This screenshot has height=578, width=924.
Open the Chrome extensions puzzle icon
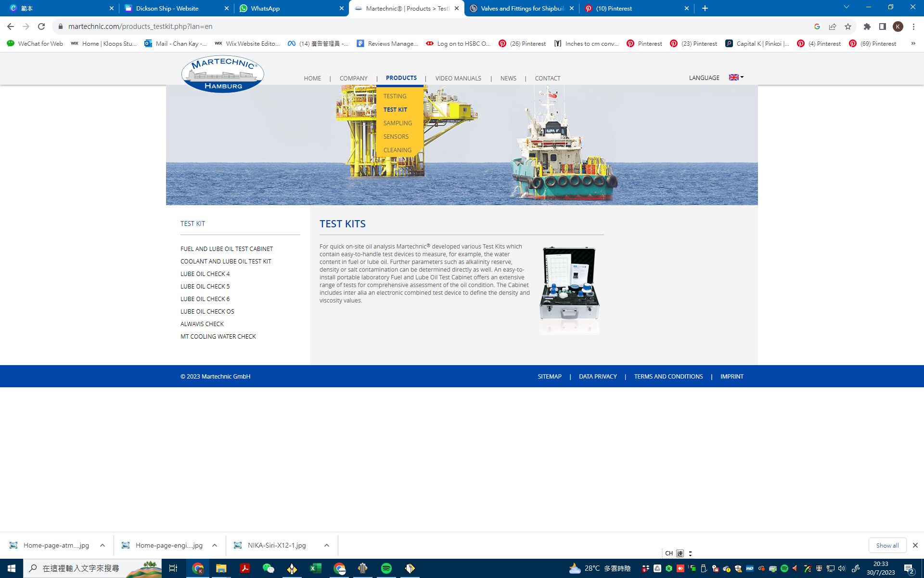click(867, 26)
